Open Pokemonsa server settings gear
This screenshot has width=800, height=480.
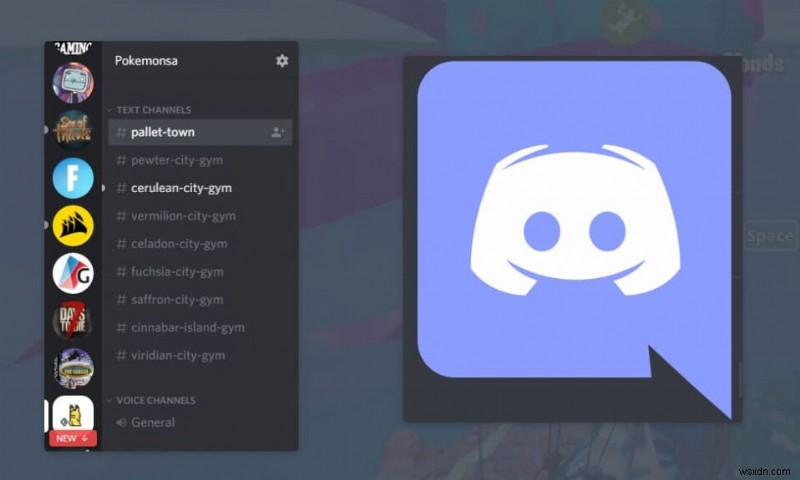(x=282, y=61)
